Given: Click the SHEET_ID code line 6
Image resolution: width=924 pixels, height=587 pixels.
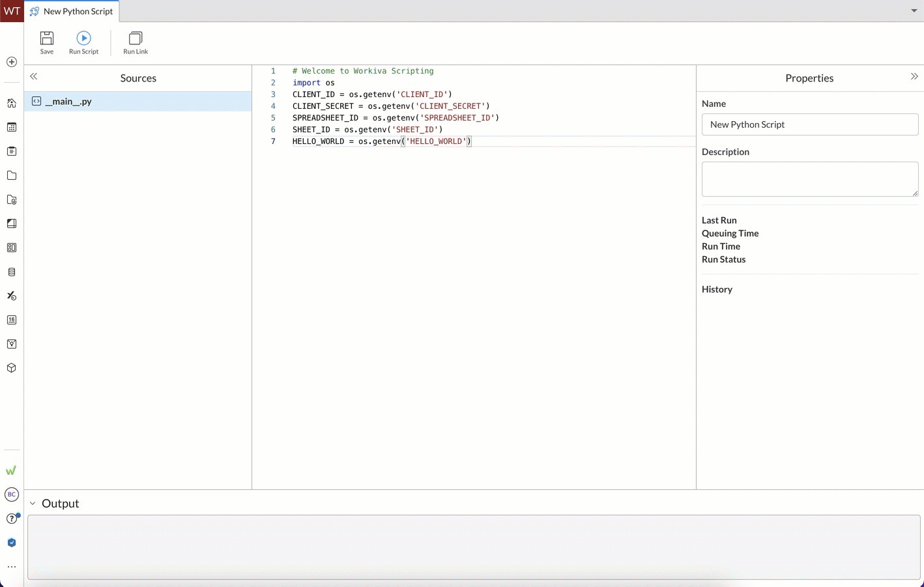Looking at the screenshot, I should pyautogui.click(x=368, y=130).
